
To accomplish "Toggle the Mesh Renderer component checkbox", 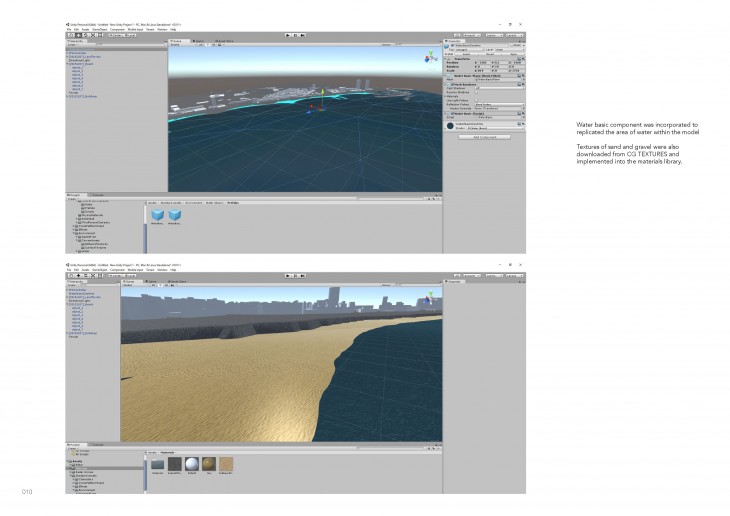I will (451, 84).
